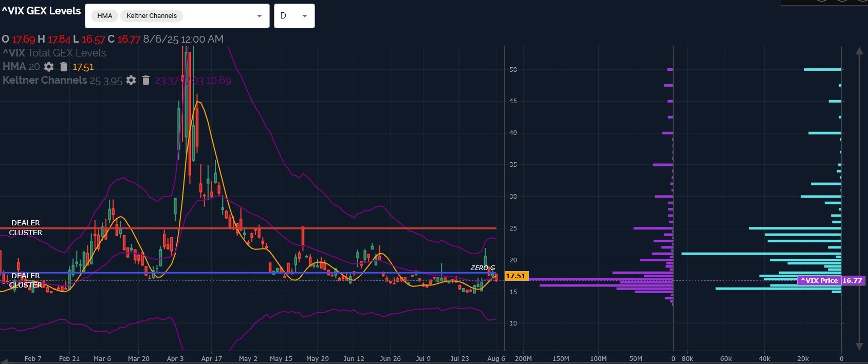Click the red Dealer Cluster line at 25
The image size is (868, 364).
click(248, 228)
